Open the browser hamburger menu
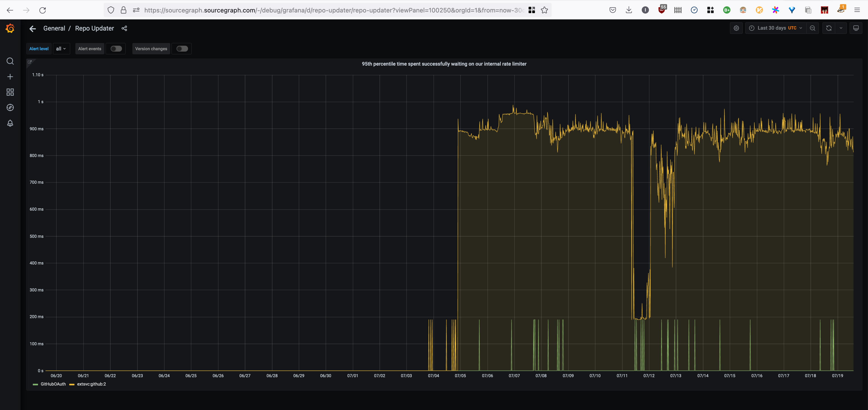Screen dimensions: 868x410 pyautogui.click(x=857, y=10)
